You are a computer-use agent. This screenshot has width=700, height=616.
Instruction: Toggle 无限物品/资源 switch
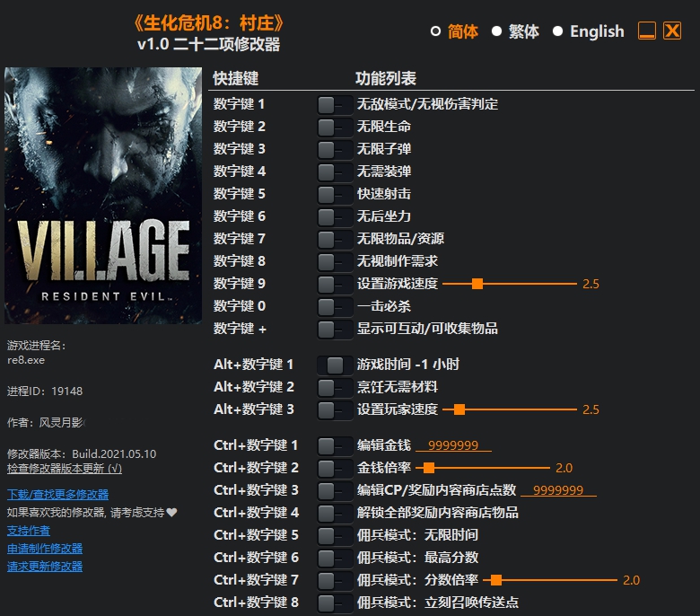click(335, 240)
